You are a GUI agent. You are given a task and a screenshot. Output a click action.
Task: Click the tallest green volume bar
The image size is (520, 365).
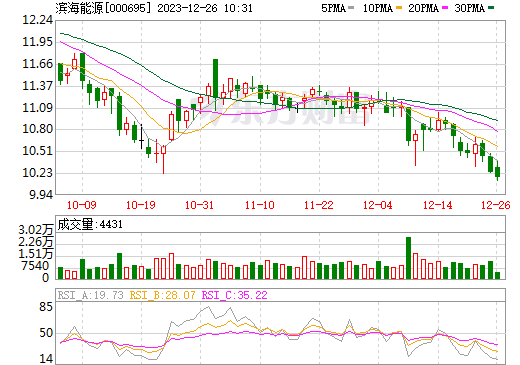408,258
